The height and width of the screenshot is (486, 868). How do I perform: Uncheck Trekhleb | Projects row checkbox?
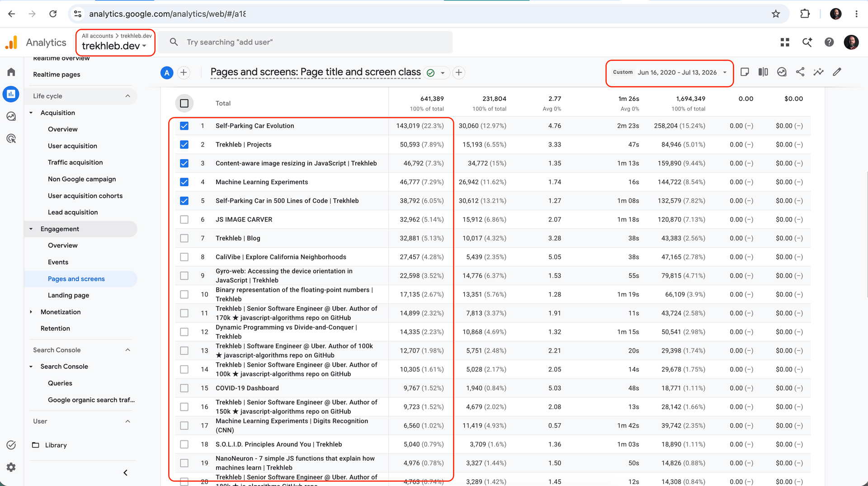tap(184, 145)
